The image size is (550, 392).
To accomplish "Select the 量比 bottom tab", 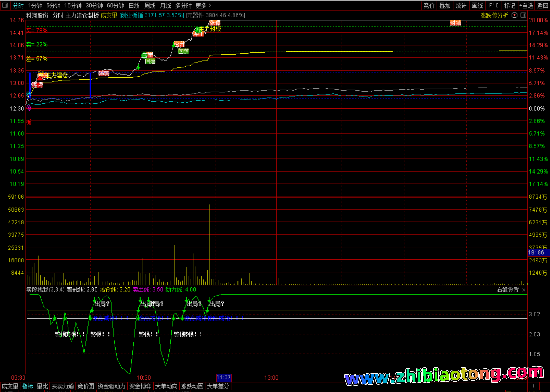I will coord(42,386).
